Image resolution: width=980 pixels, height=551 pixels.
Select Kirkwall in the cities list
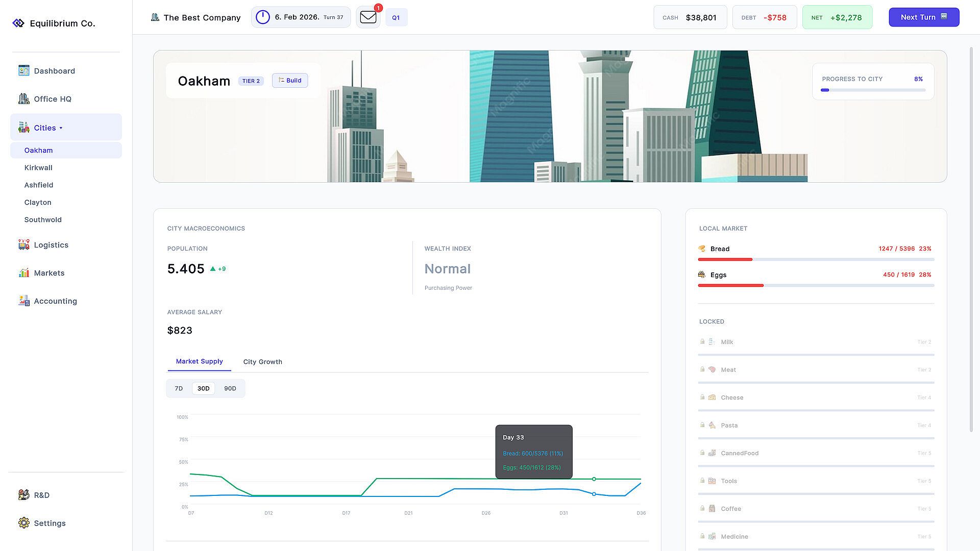point(38,167)
